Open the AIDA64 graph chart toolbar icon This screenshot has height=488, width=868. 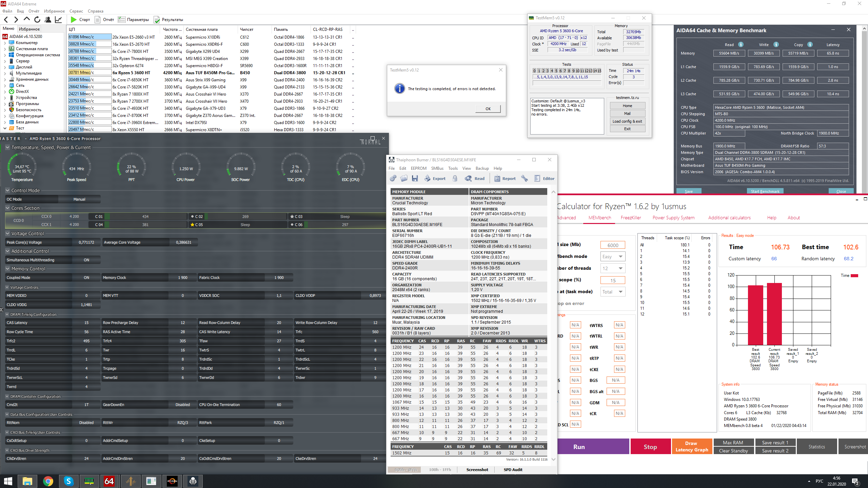tap(58, 20)
